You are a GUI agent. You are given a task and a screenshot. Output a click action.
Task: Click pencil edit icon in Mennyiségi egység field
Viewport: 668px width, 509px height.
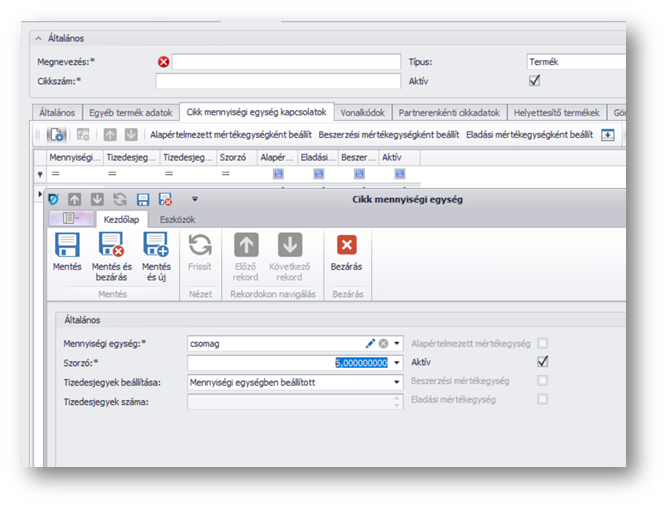(371, 343)
